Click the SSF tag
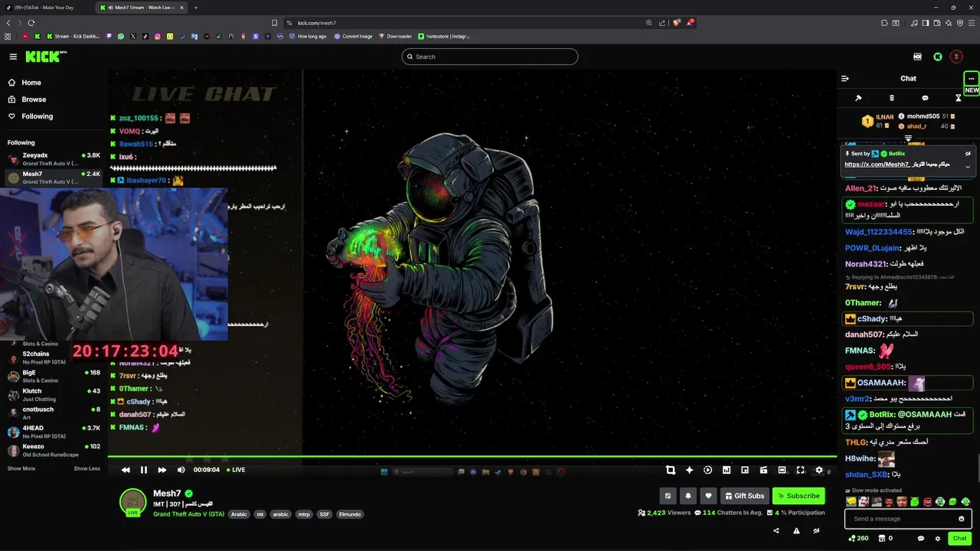 coord(325,514)
